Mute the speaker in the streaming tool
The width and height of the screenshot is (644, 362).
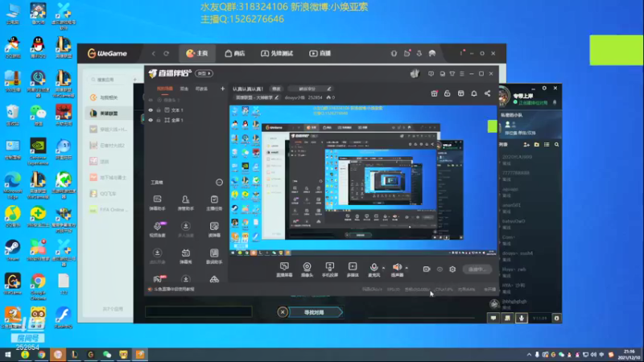click(397, 268)
